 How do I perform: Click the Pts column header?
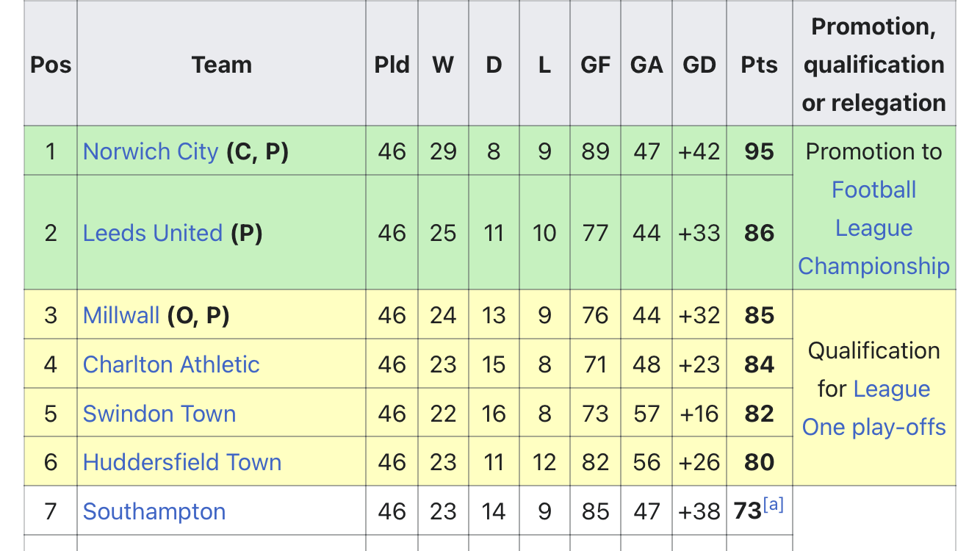(x=760, y=64)
